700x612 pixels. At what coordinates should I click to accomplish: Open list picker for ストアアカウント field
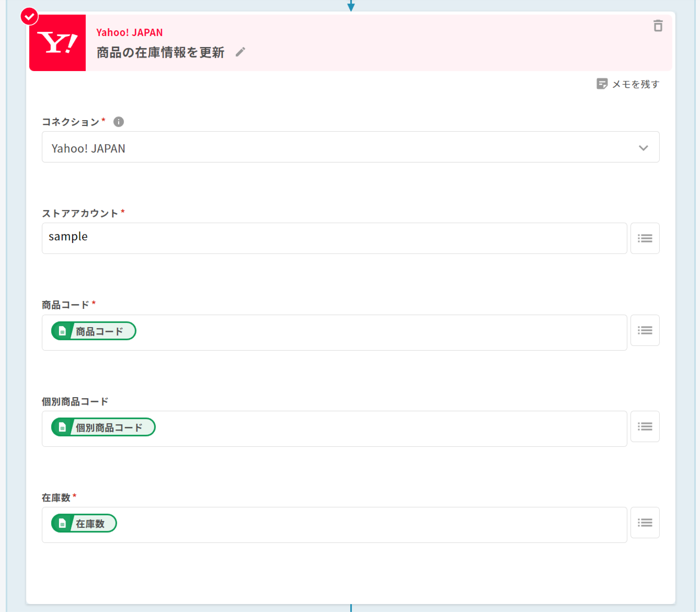645,238
